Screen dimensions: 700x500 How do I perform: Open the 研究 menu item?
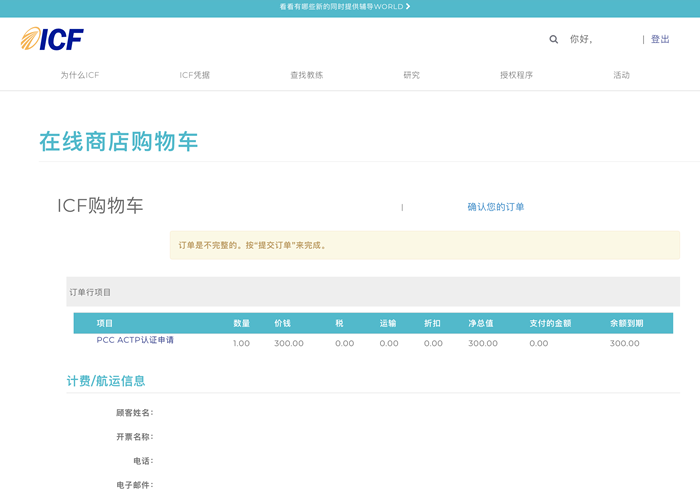412,75
